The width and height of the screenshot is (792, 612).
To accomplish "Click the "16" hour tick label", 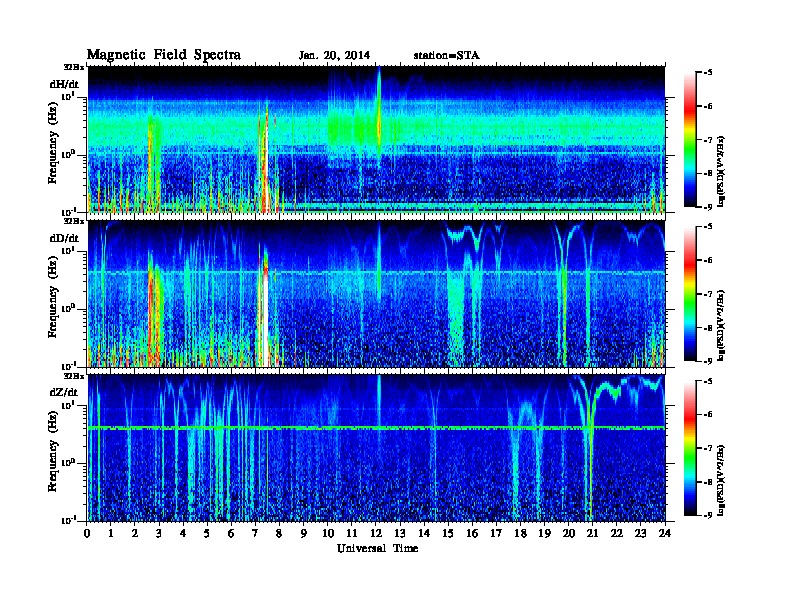I will (472, 534).
